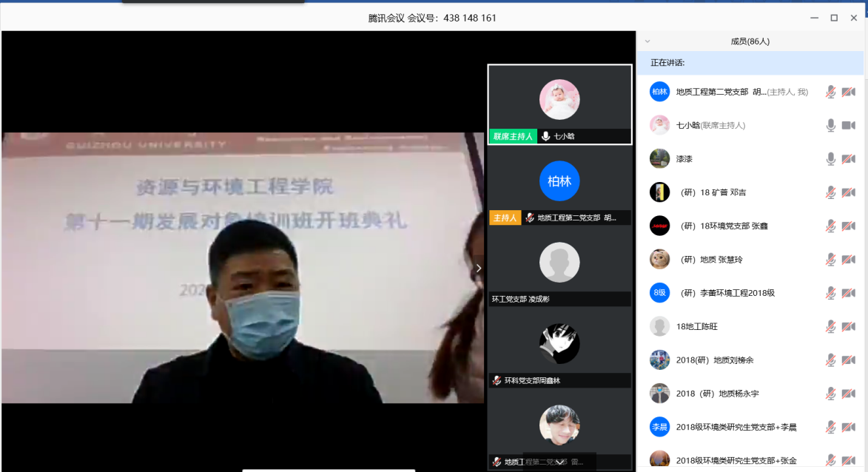This screenshot has height=472, width=868.
Task: Click the muted mic icon for 18地工陈旺
Action: pyautogui.click(x=831, y=326)
